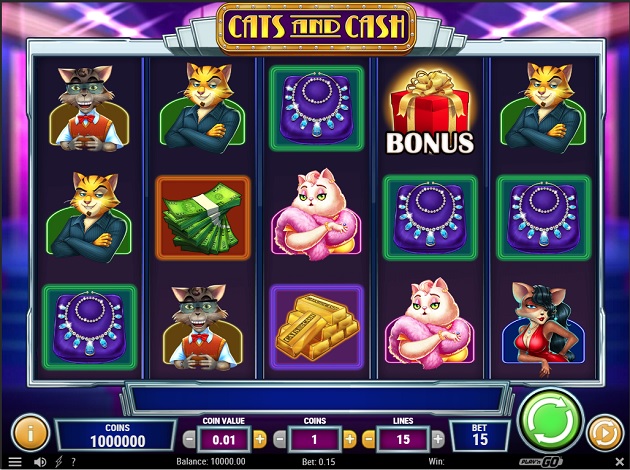Decrease coin value with the minus button
Image resolution: width=630 pixels, height=470 pixels.
pyautogui.click(x=189, y=439)
